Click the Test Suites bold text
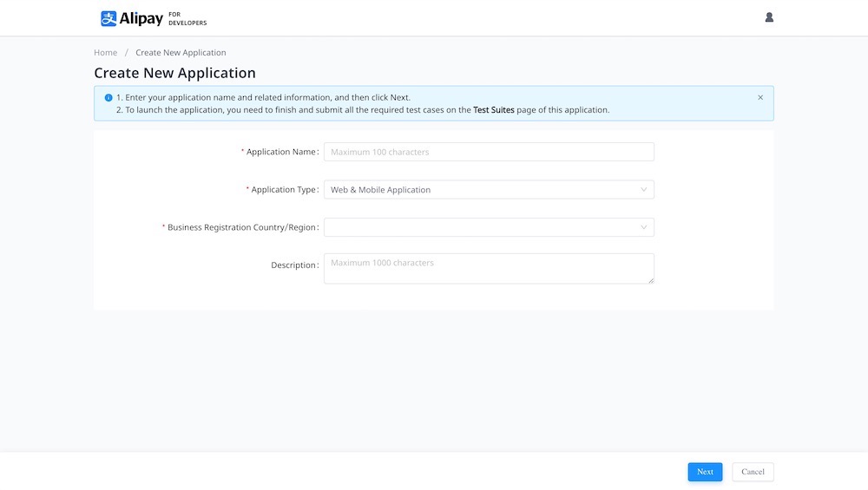 [493, 110]
